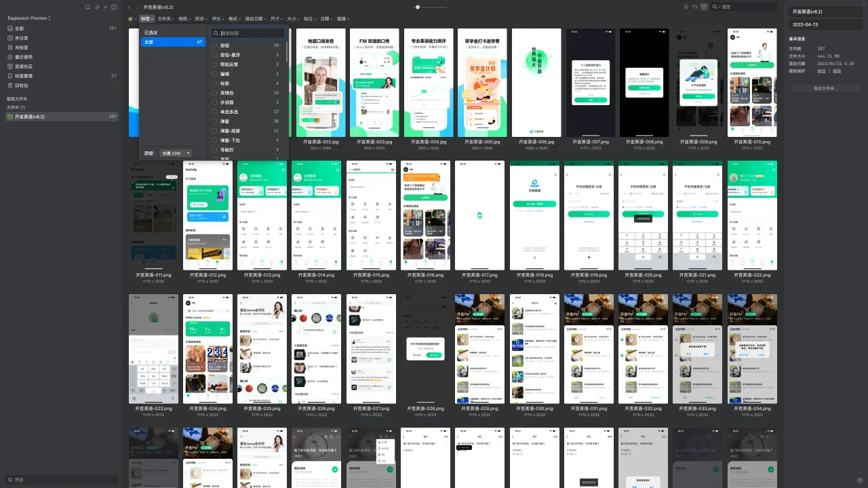
Task: Select thumbnail 开言英语-024.png
Action: [x=208, y=349]
